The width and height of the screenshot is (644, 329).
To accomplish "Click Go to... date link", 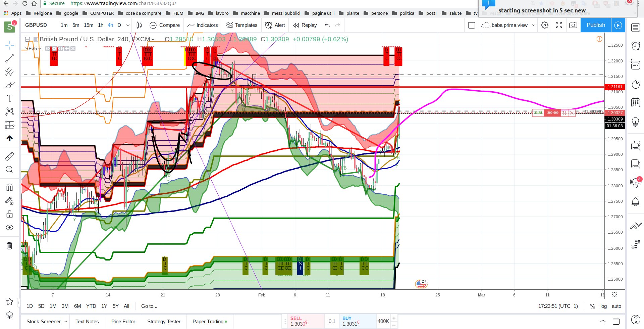I will (149, 306).
